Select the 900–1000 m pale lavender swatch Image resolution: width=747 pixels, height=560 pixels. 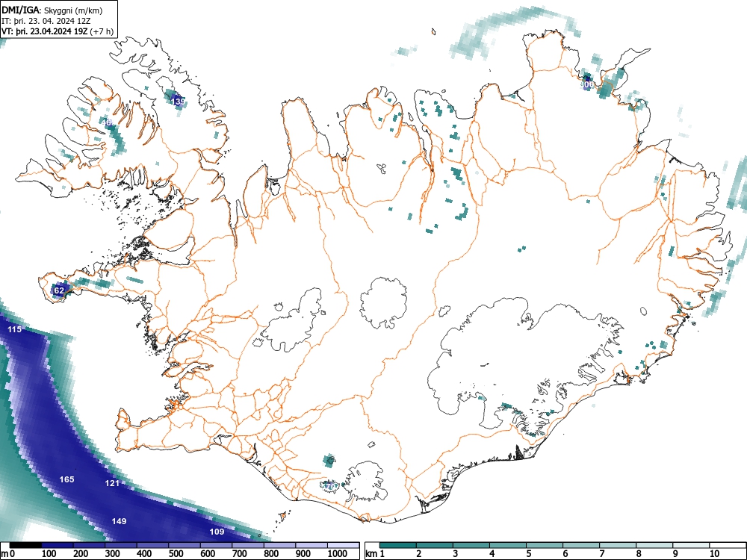coord(311,545)
